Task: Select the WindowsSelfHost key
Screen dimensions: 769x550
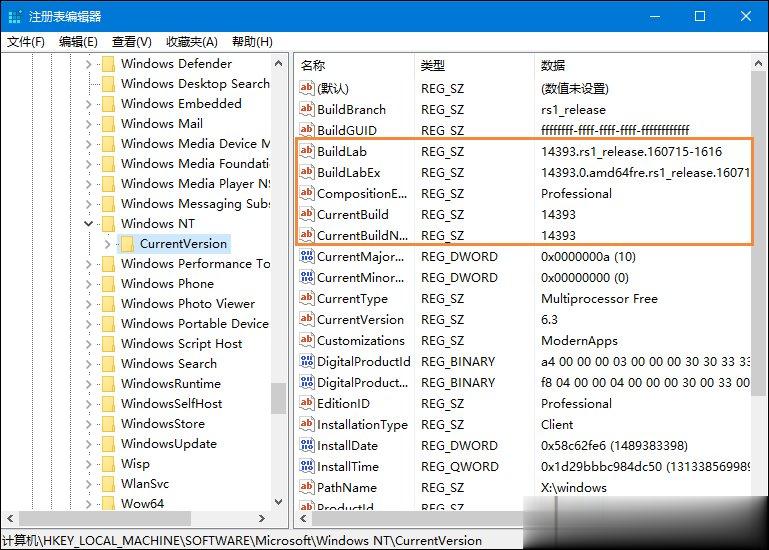Action: tap(172, 404)
